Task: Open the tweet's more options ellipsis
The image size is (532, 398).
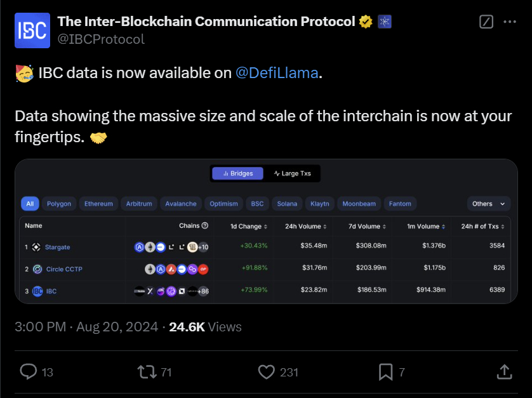Action: click(510, 22)
